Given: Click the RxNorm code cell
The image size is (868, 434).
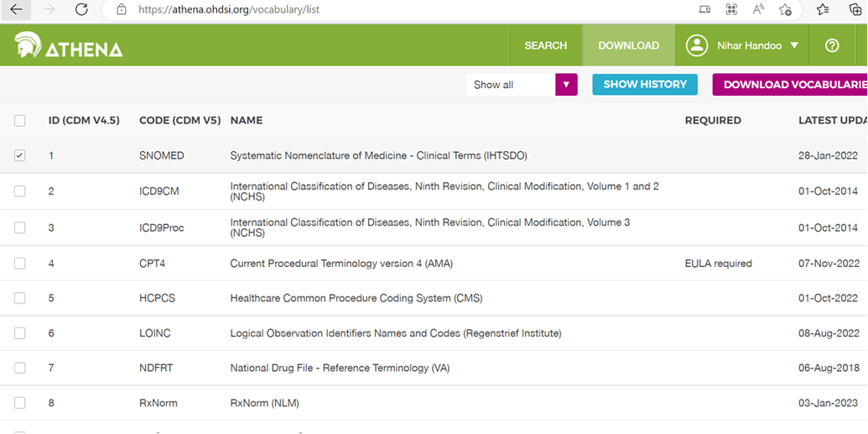Looking at the screenshot, I should pos(159,403).
